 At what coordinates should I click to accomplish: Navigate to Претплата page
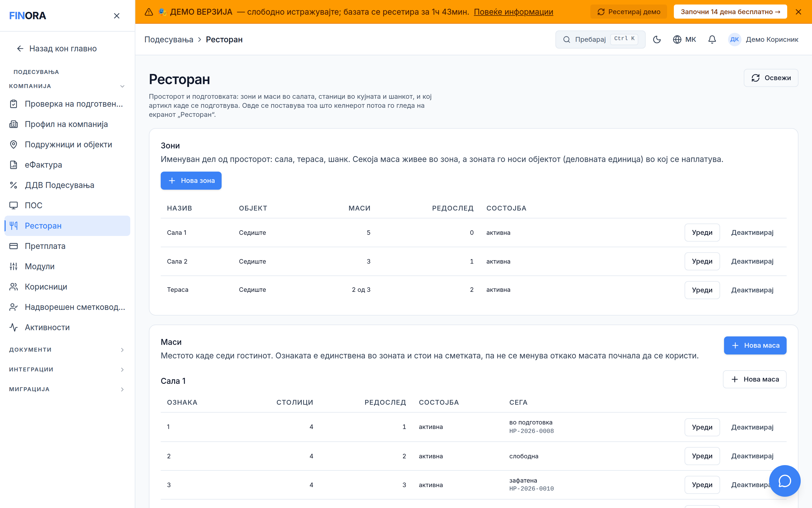coord(67,246)
